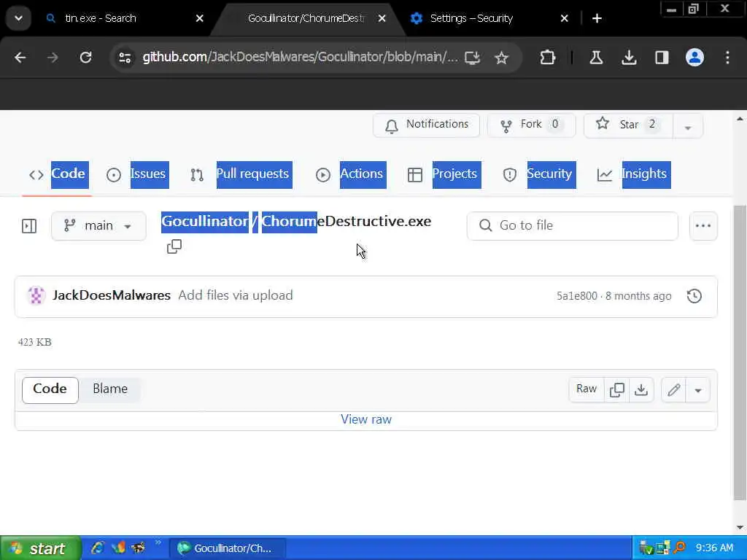
Task: Focus the Go to file search field
Action: click(x=572, y=226)
